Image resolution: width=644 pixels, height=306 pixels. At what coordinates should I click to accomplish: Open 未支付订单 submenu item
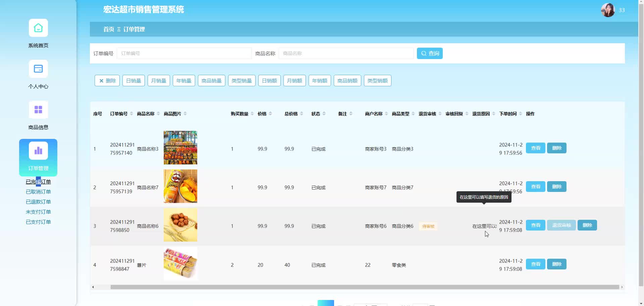coord(38,212)
